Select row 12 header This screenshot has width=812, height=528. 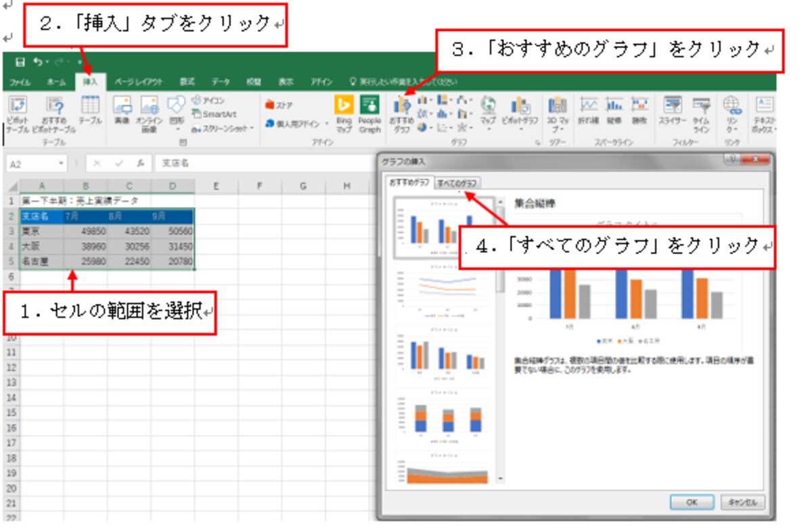(10, 367)
